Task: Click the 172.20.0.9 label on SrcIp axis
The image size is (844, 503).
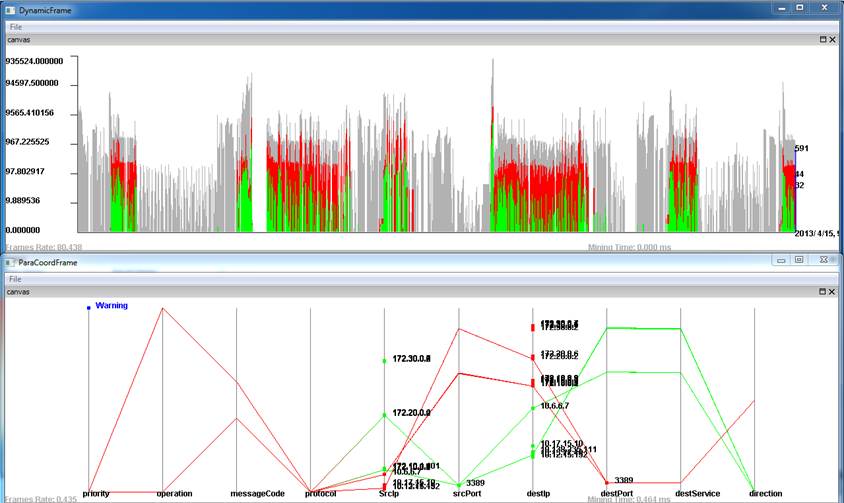Action: coord(411,413)
